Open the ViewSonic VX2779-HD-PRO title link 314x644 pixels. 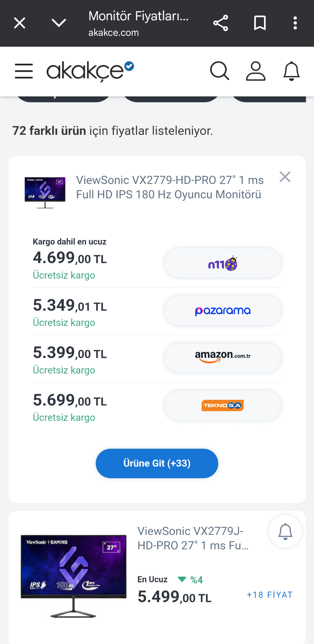point(170,187)
